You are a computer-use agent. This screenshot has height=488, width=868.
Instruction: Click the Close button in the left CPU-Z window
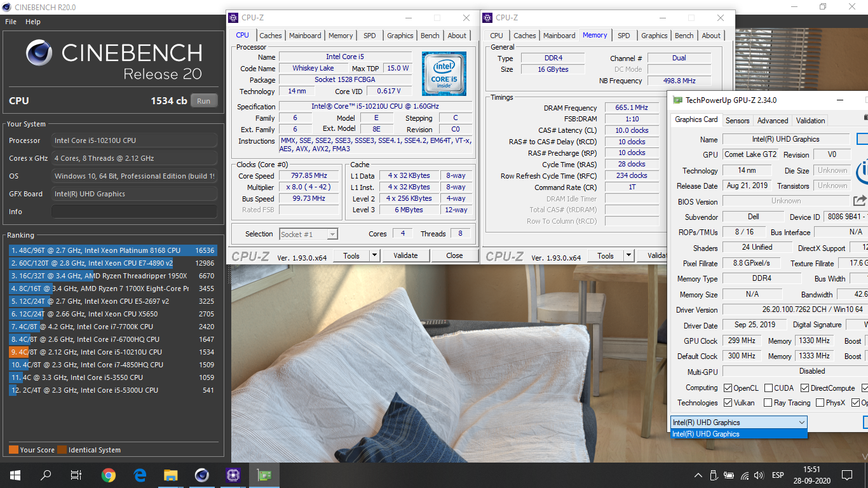point(454,255)
